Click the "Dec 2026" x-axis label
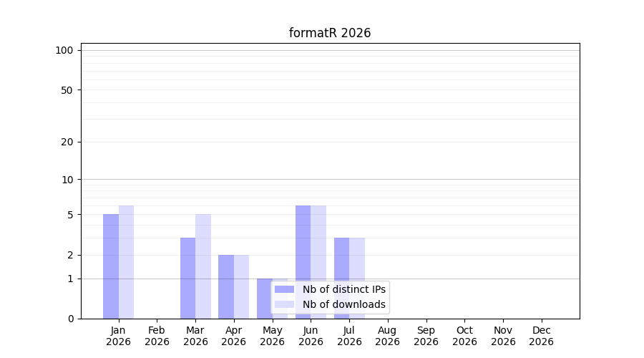644x358 pixels. 542,337
